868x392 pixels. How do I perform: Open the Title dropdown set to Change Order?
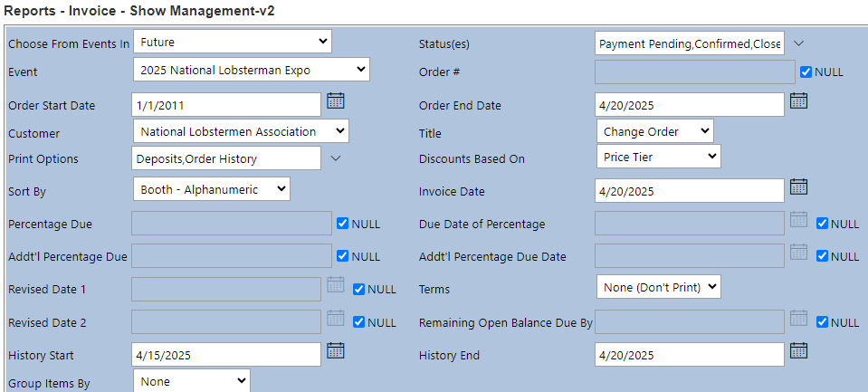click(654, 131)
